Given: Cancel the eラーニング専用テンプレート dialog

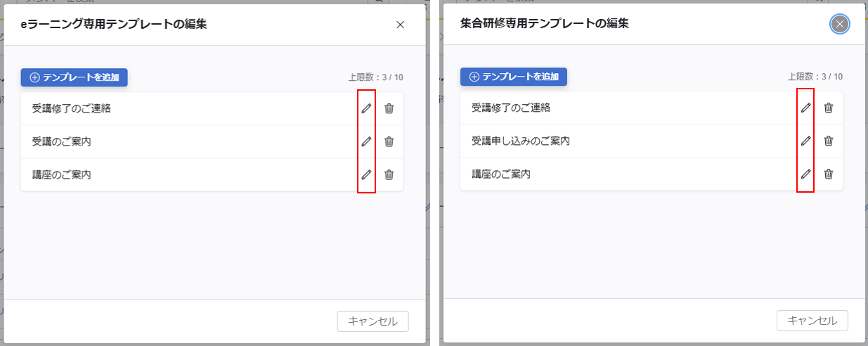Looking at the screenshot, I should pos(373,321).
